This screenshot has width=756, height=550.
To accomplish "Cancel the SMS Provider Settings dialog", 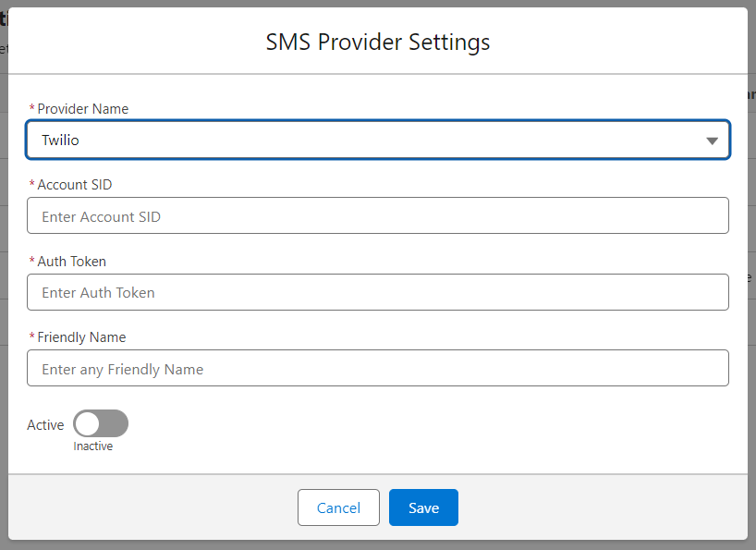I will 338,507.
